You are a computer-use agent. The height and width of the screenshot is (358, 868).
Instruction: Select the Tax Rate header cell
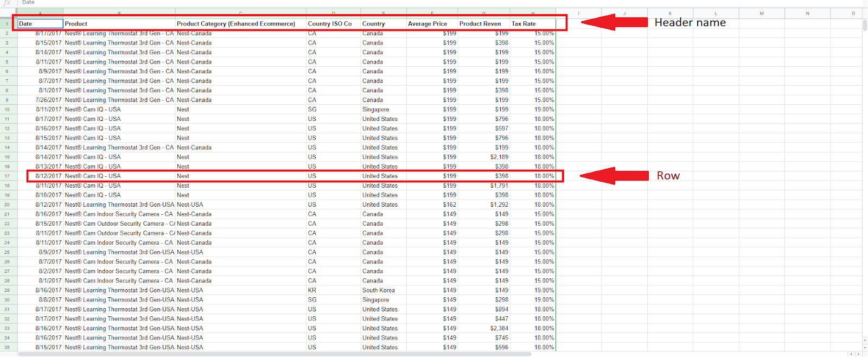(x=532, y=24)
